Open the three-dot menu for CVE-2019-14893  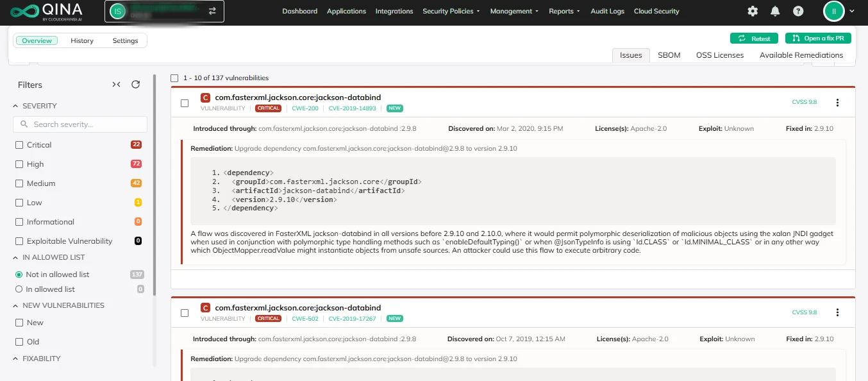point(837,103)
